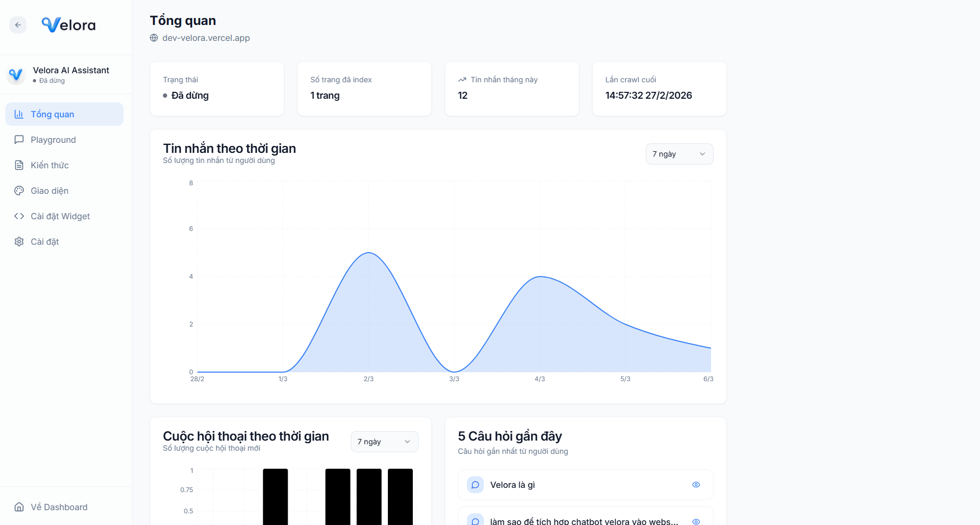Click the Kiến thức document icon
This screenshot has height=525, width=980.
[x=19, y=165]
